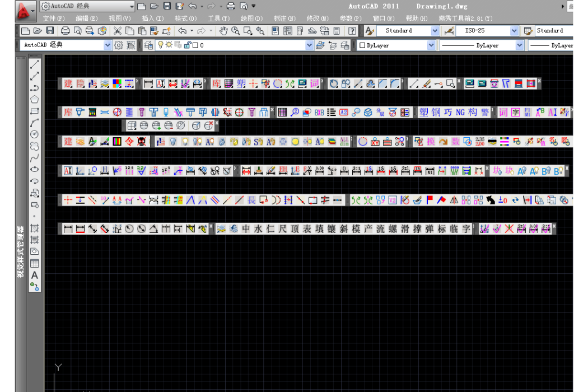Image resolution: width=588 pixels, height=392 pixels.
Task: Open the 格式(O) menu
Action: (x=185, y=18)
